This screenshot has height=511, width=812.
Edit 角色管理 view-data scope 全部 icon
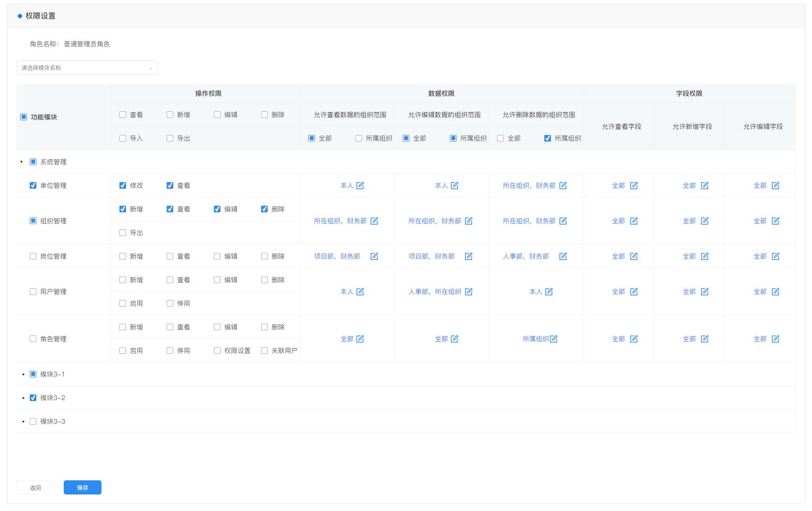tap(360, 339)
